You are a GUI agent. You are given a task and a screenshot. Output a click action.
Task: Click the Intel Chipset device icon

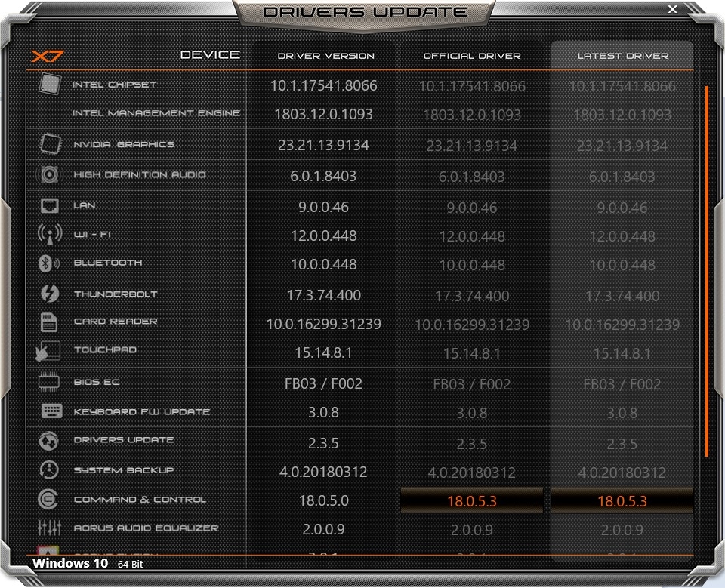(x=50, y=84)
